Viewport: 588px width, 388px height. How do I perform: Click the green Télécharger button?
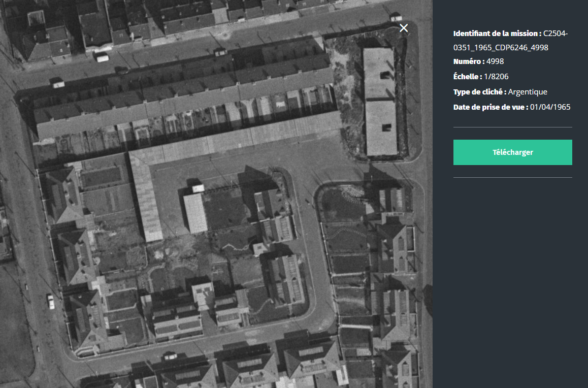pos(512,152)
